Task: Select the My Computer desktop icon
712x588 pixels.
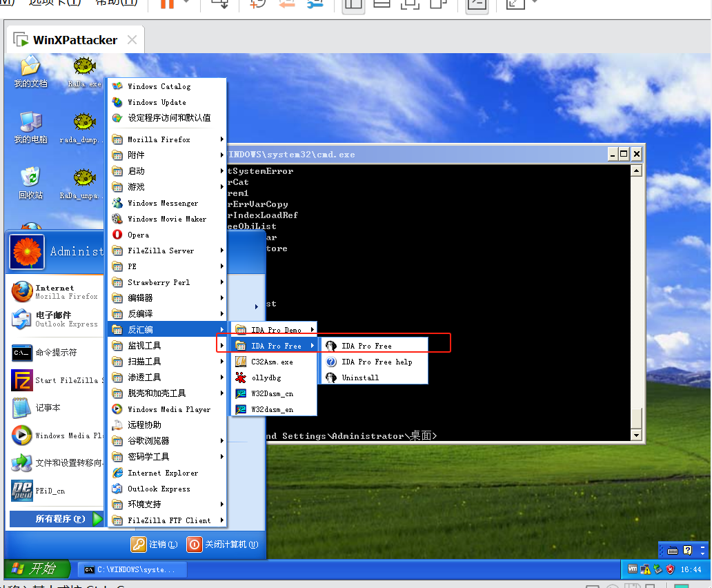Action: pyautogui.click(x=30, y=128)
